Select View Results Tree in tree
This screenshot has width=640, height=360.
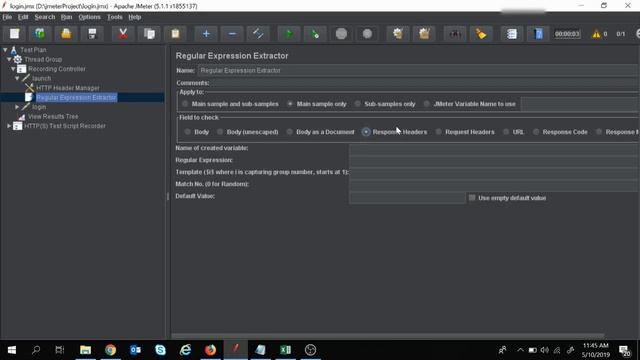(53, 116)
